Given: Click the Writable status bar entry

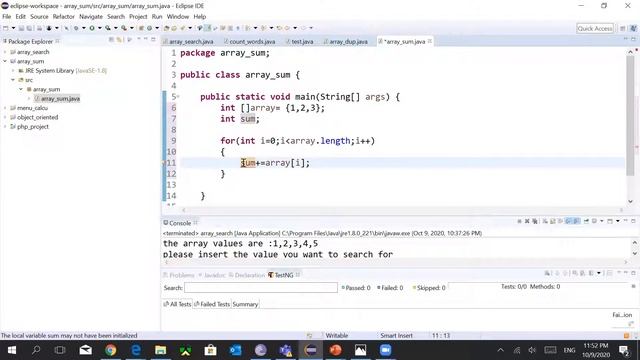Looking at the screenshot, I should (337, 336).
